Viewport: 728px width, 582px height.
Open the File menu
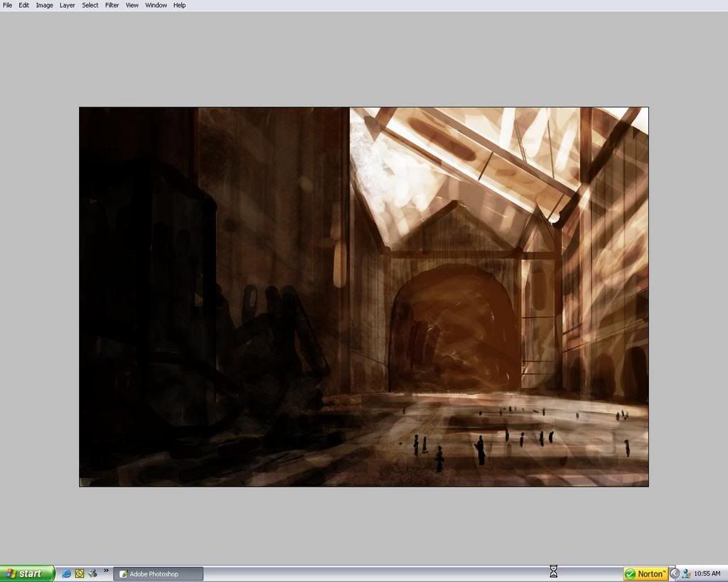(x=8, y=5)
